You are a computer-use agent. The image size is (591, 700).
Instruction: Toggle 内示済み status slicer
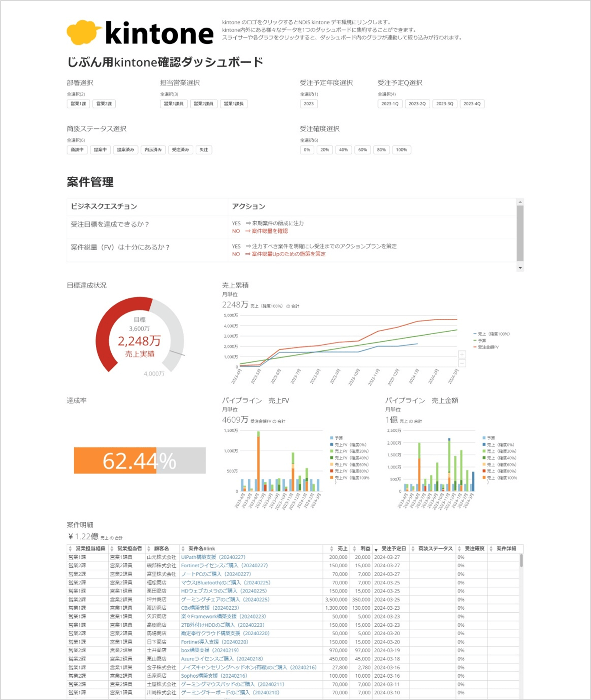pos(153,150)
